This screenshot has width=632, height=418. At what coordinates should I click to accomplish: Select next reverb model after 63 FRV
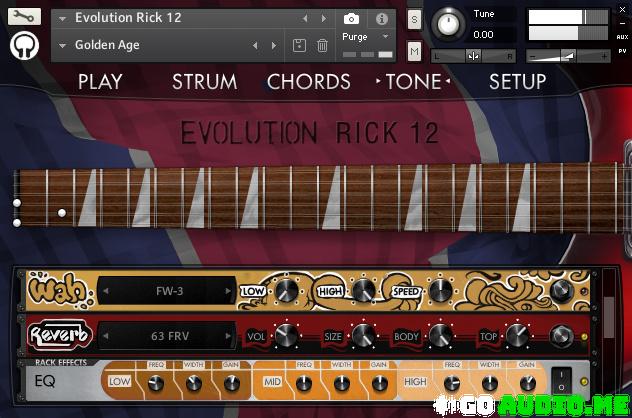(228, 335)
